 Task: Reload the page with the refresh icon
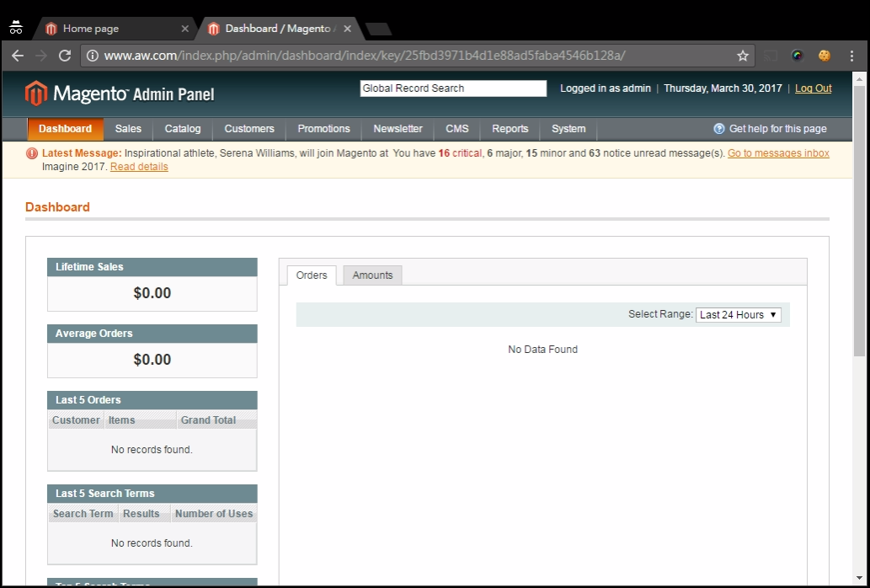[65, 55]
